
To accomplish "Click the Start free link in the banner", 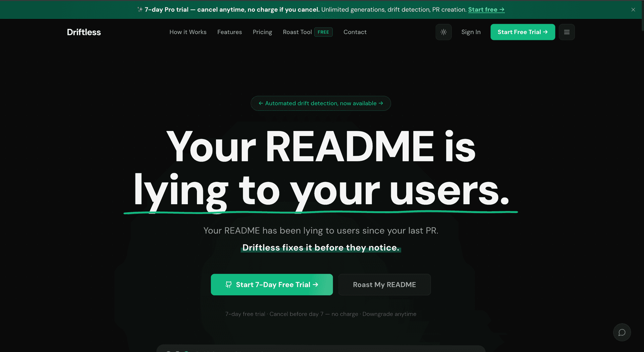I will click(486, 9).
